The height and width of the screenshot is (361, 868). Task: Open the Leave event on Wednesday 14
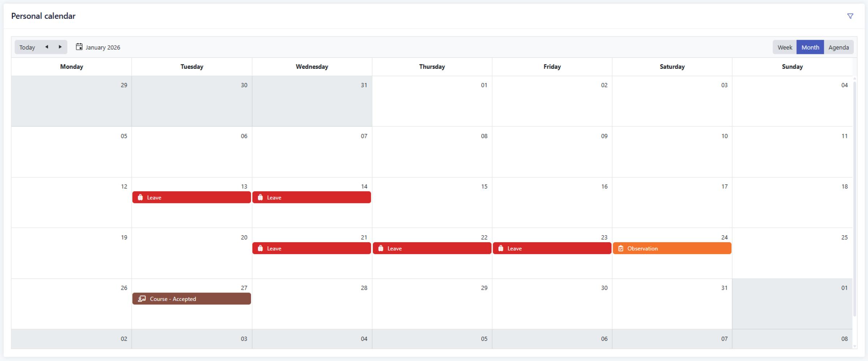click(x=311, y=197)
